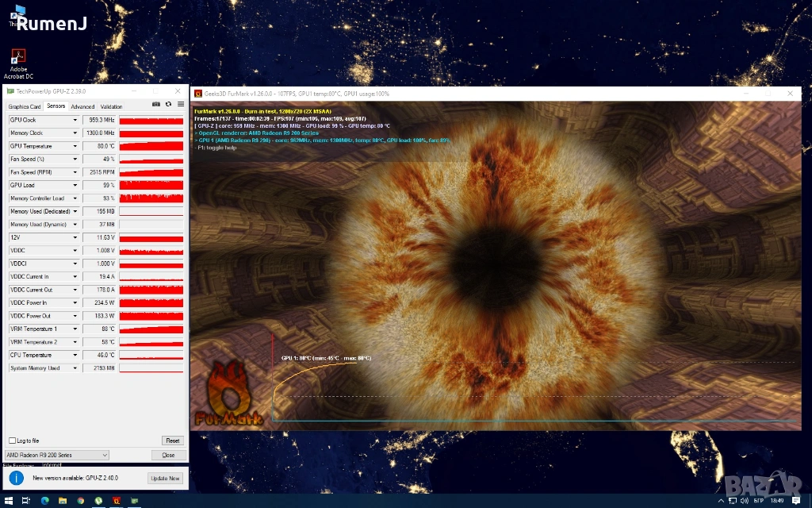This screenshot has height=508, width=812.
Task: Open Google Chrome from the taskbar
Action: click(x=81, y=500)
